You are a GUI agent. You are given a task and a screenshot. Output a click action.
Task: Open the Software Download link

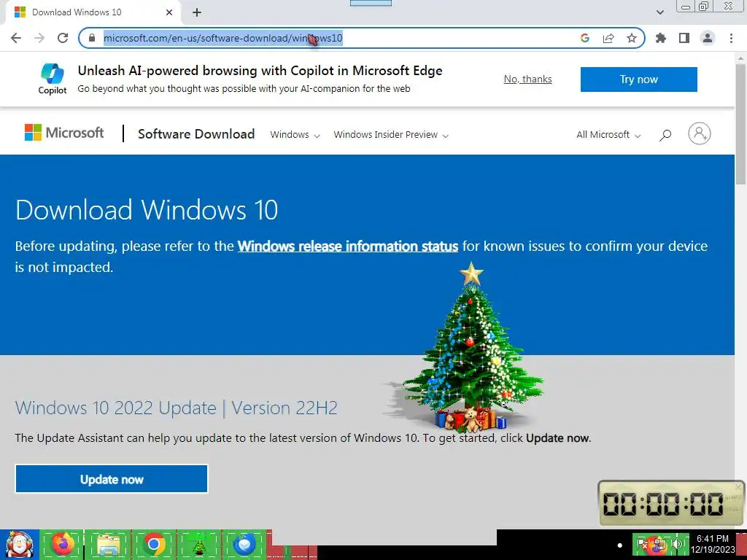[196, 134]
